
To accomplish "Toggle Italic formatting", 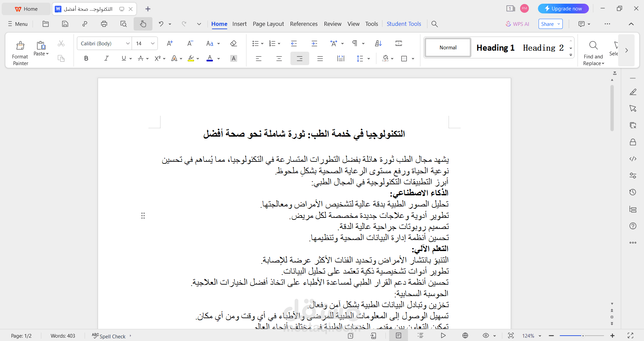I will click(106, 58).
